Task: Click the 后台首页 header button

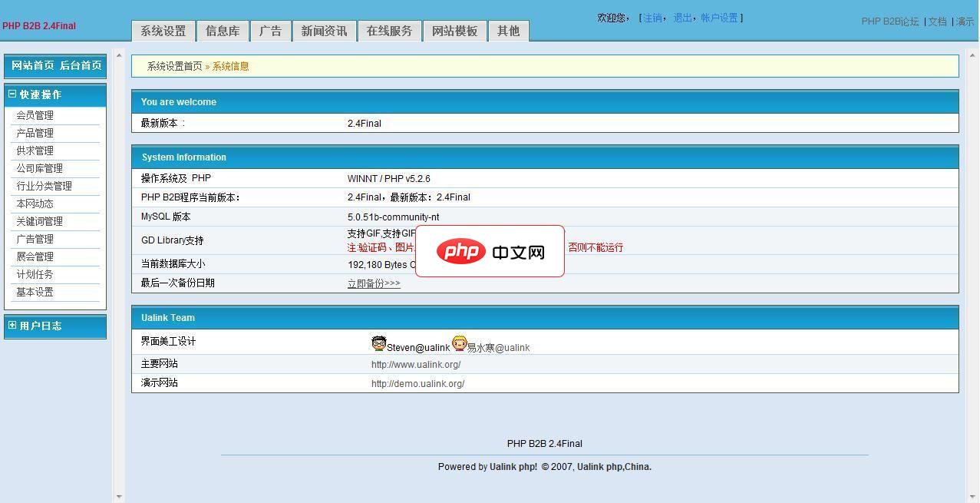Action: (80, 66)
